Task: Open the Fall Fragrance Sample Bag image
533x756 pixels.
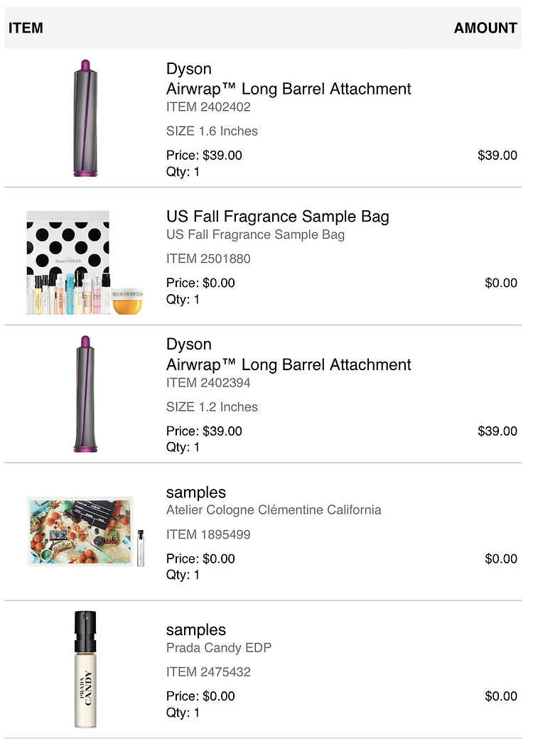Action: click(85, 263)
